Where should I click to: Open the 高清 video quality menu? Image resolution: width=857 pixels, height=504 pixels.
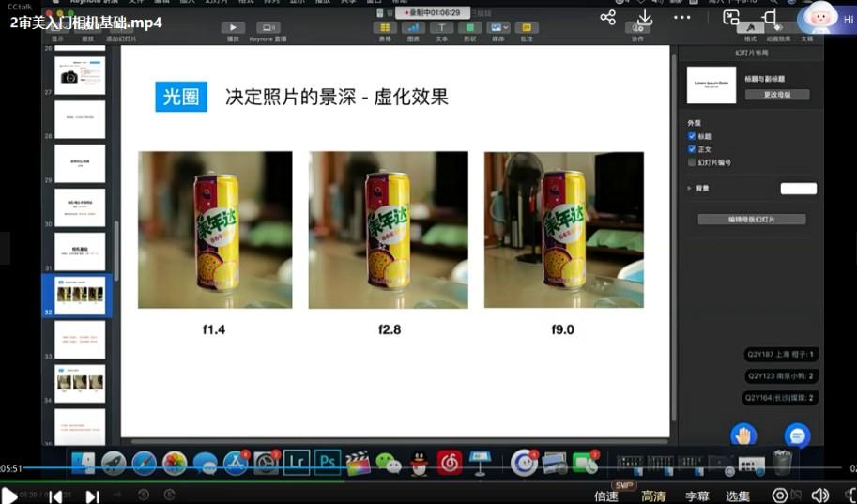click(x=652, y=496)
